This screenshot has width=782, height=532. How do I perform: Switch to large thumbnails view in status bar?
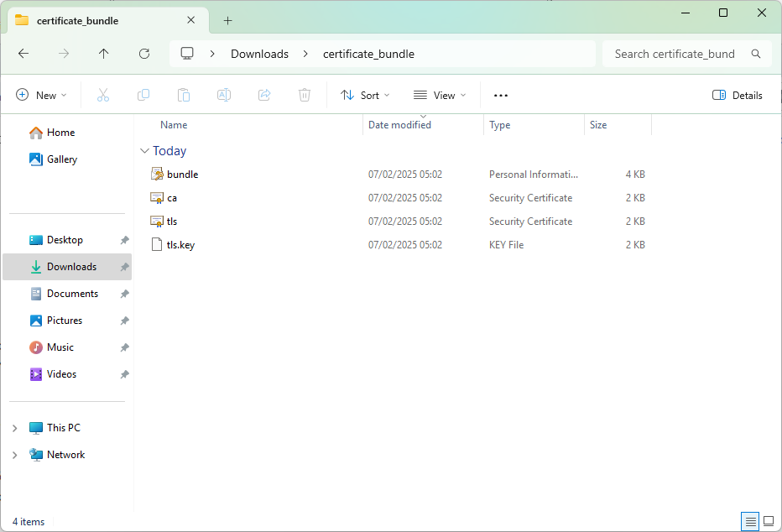[x=769, y=521]
